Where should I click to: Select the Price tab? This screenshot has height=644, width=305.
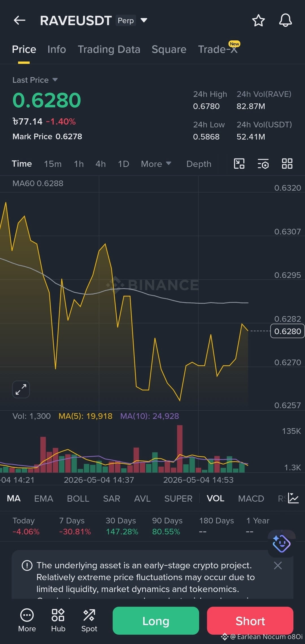(x=24, y=49)
